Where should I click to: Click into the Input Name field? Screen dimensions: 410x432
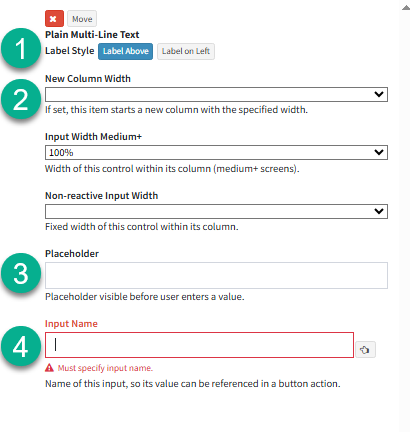click(199, 345)
